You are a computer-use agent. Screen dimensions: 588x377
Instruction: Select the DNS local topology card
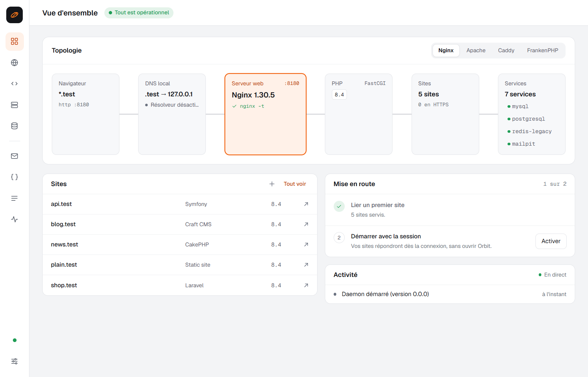pyautogui.click(x=172, y=114)
